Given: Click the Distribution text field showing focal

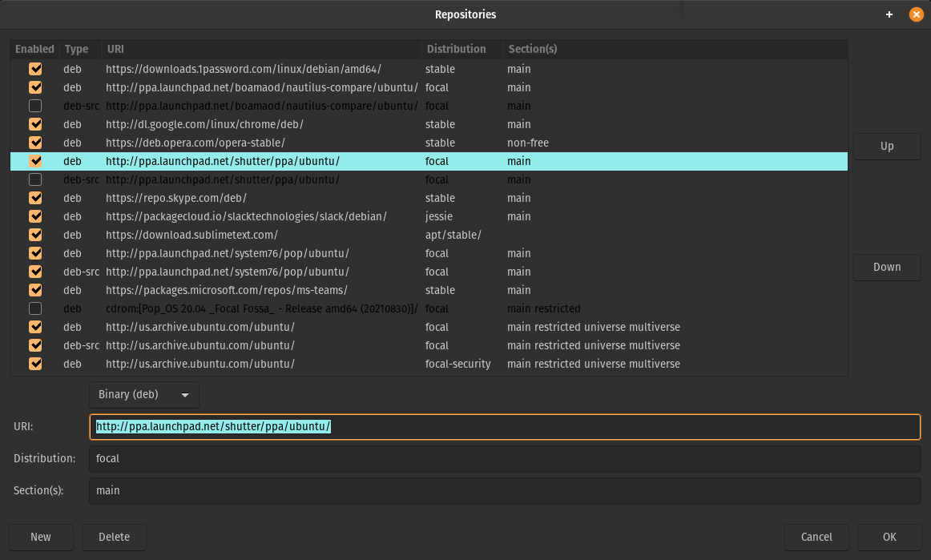Looking at the screenshot, I should [x=505, y=458].
